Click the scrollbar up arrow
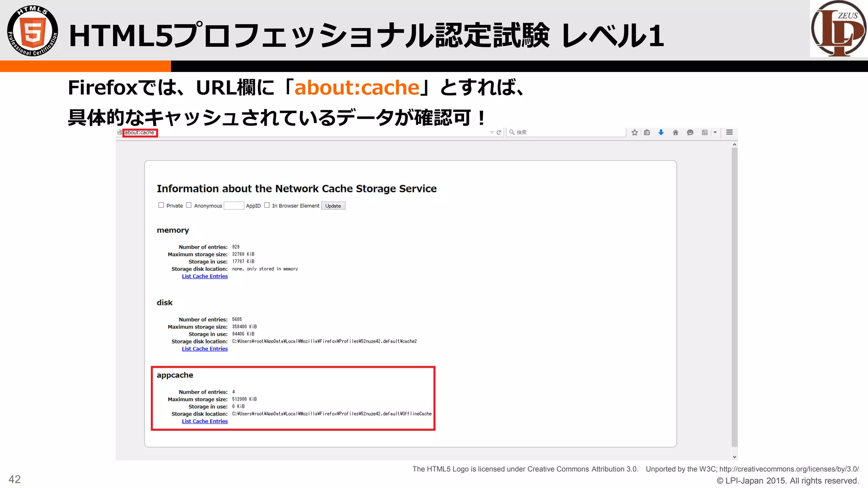This screenshot has height=488, width=868. (734, 145)
